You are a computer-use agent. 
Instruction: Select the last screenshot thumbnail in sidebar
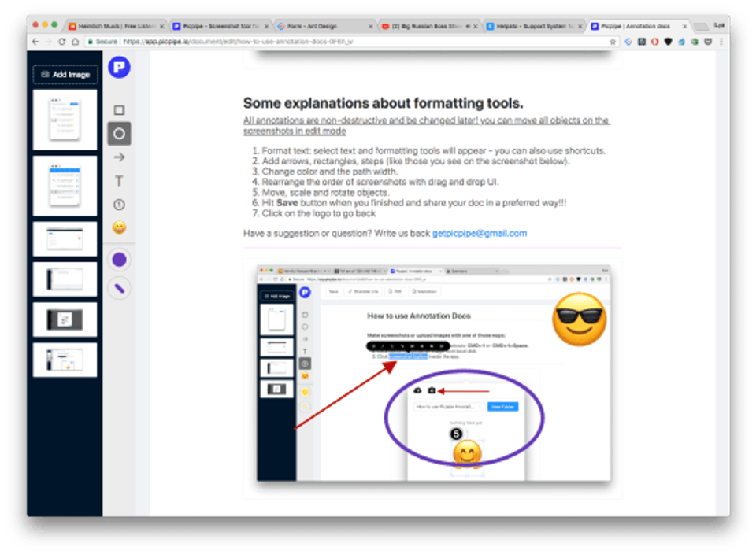pos(65,360)
